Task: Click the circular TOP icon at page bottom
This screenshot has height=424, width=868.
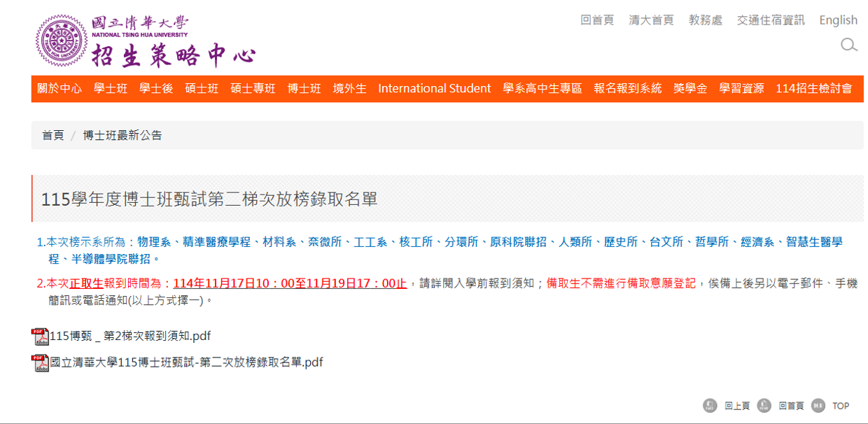Action: [x=818, y=405]
